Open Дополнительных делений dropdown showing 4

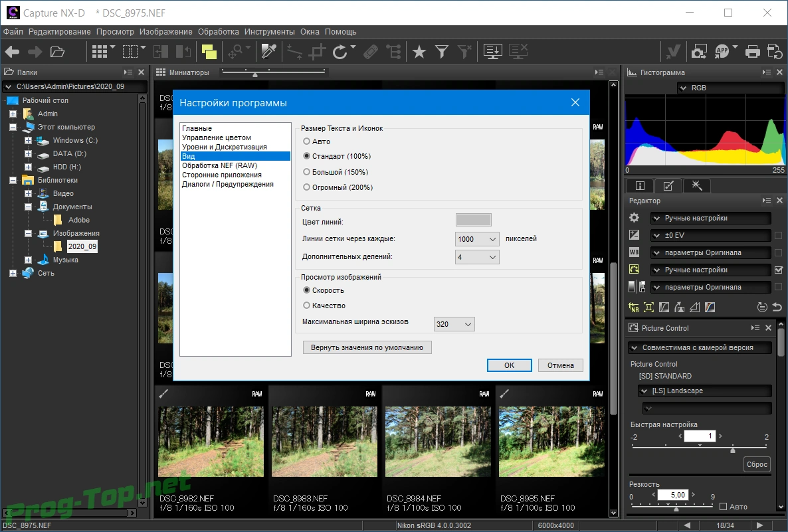(477, 257)
